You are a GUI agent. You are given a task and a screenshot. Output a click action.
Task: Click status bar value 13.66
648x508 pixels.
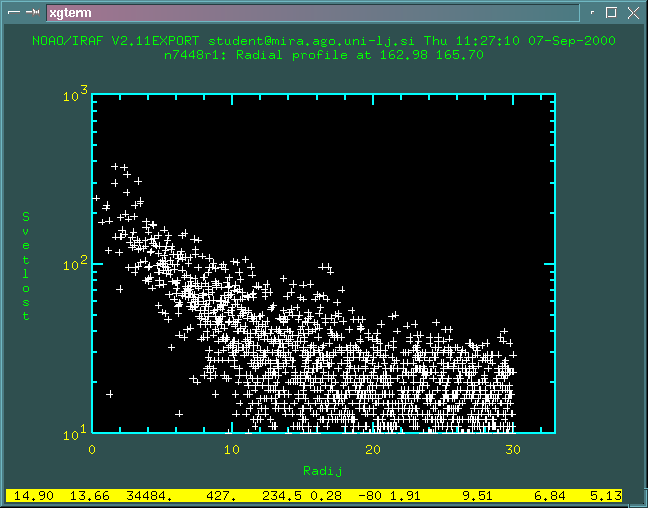tap(90, 495)
